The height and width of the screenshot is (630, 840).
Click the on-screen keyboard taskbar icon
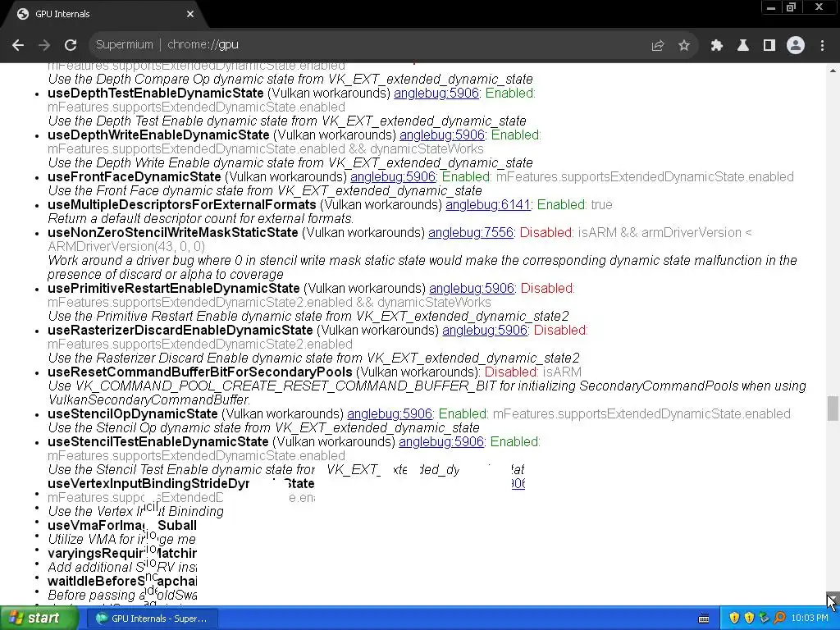704,619
